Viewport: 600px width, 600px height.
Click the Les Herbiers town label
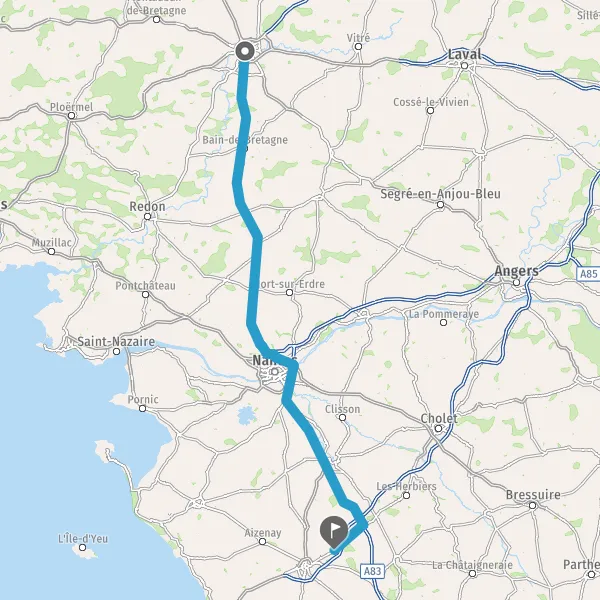(406, 486)
